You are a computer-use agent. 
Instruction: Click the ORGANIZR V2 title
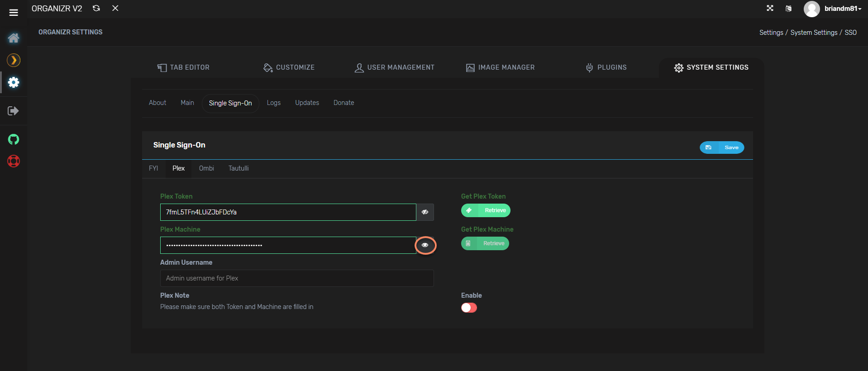click(x=57, y=9)
